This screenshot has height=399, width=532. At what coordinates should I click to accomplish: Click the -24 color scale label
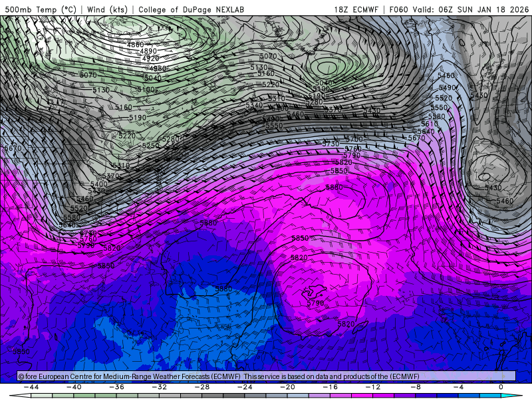click(245, 387)
